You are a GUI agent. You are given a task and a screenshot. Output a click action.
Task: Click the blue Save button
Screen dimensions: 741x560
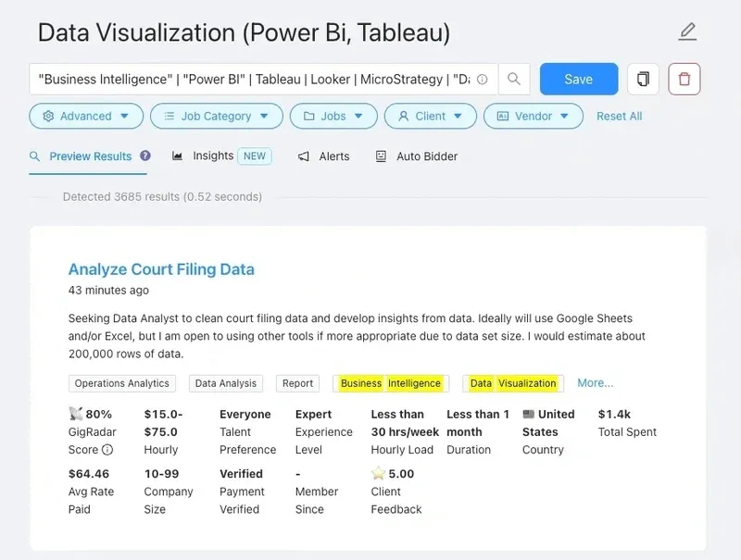coord(579,79)
